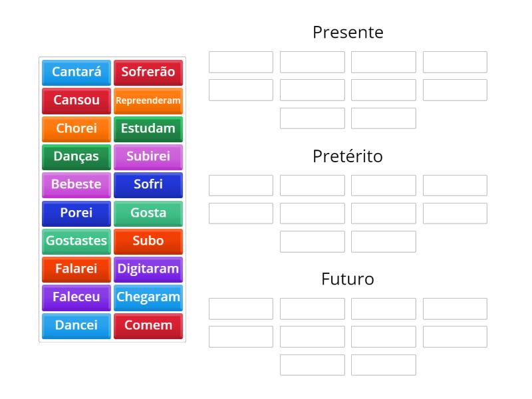Select the purple 'Subirei' tile
This screenshot has width=532, height=399.
click(148, 156)
